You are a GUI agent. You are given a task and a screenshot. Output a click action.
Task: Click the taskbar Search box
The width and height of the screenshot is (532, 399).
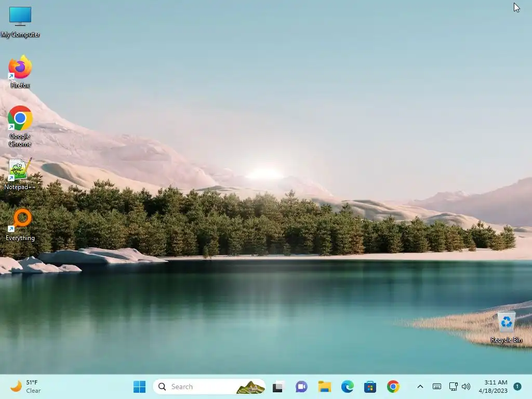tap(209, 387)
